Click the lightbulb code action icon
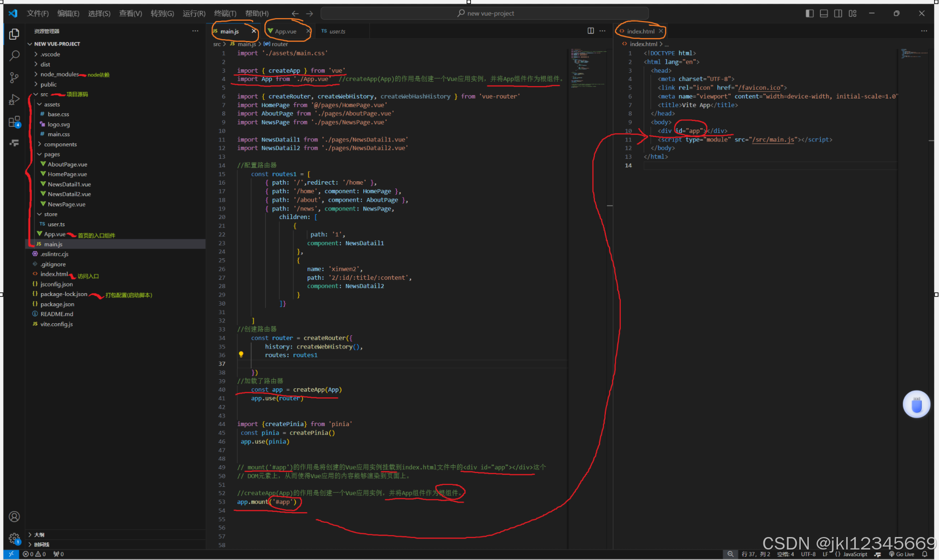This screenshot has height=560, width=939. tap(241, 355)
